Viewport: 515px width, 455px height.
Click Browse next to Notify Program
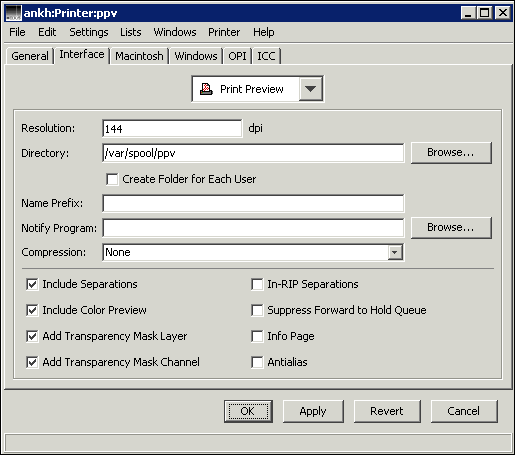coord(451,228)
